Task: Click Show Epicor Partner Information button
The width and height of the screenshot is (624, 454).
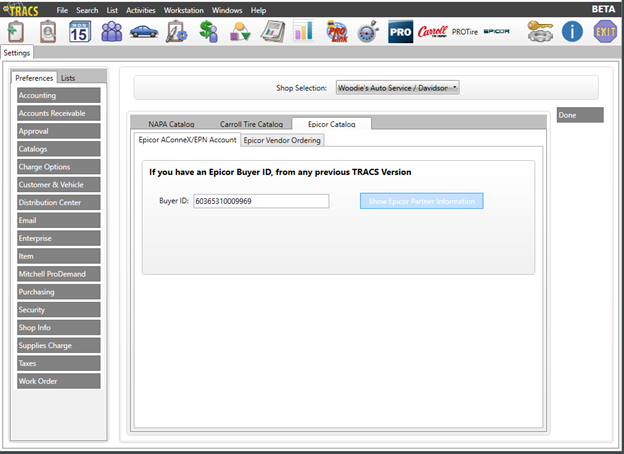Action: pos(421,201)
